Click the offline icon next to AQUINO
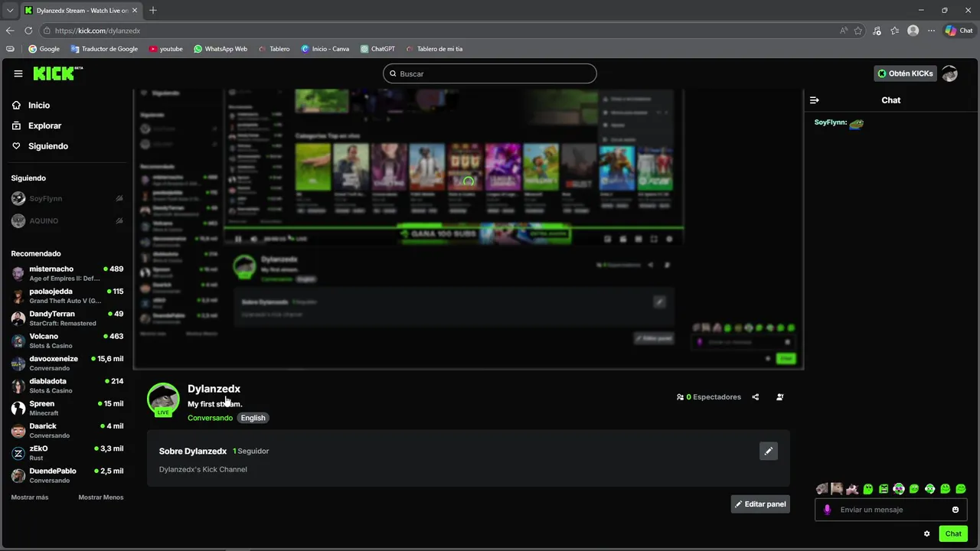980x551 pixels. tap(119, 220)
